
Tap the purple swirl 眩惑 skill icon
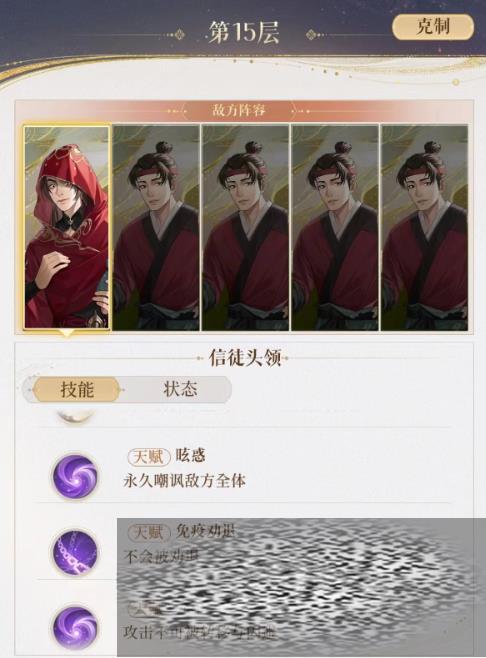pos(75,476)
